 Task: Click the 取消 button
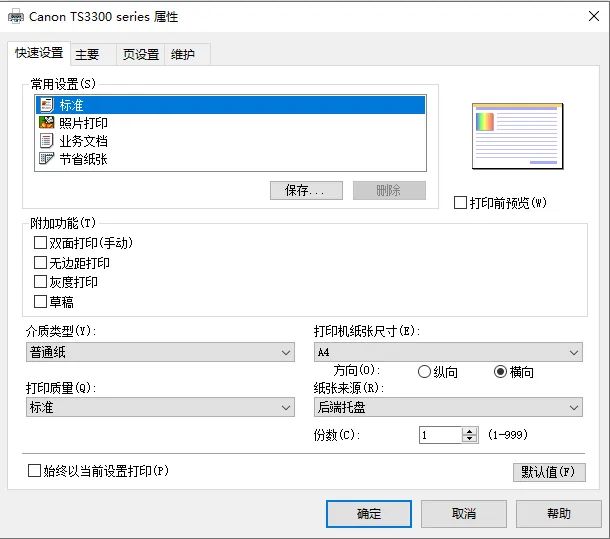coord(464,514)
